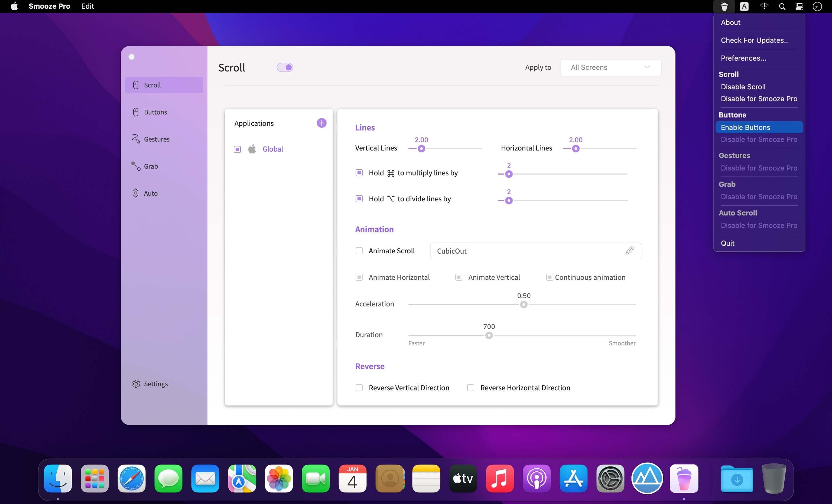Click the Smooze Pro cup icon in menu bar
The height and width of the screenshot is (504, 832).
(724, 6)
